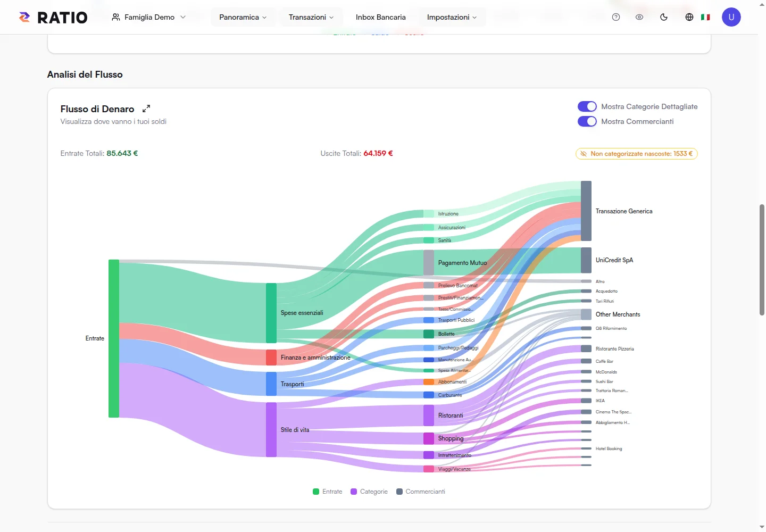Select the Entrate source node
The width and height of the screenshot is (766, 532).
(114, 338)
